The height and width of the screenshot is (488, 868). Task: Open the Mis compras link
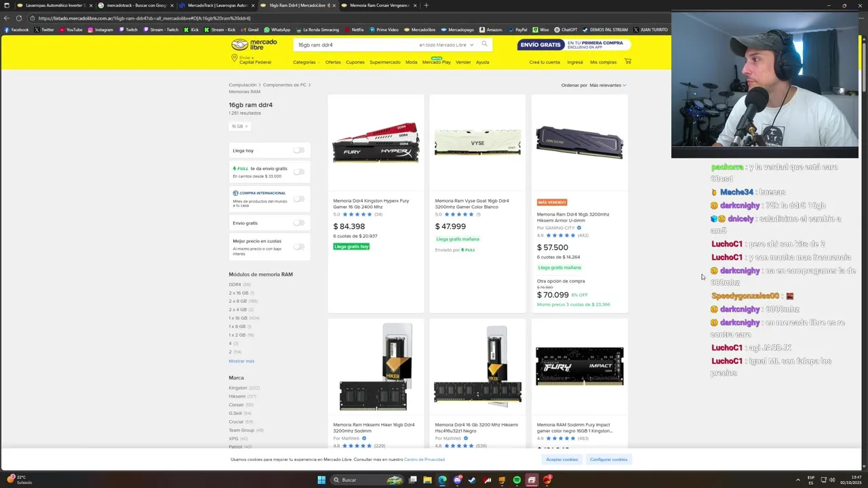click(603, 62)
